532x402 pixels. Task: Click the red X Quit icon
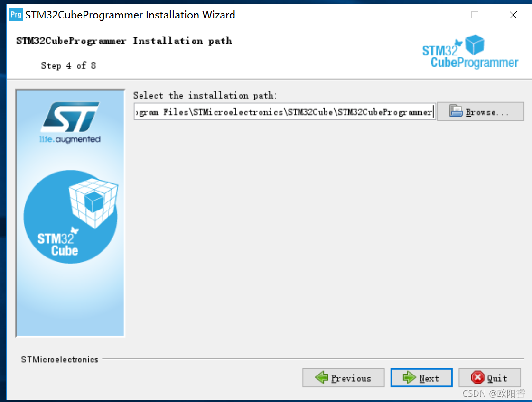click(x=478, y=377)
